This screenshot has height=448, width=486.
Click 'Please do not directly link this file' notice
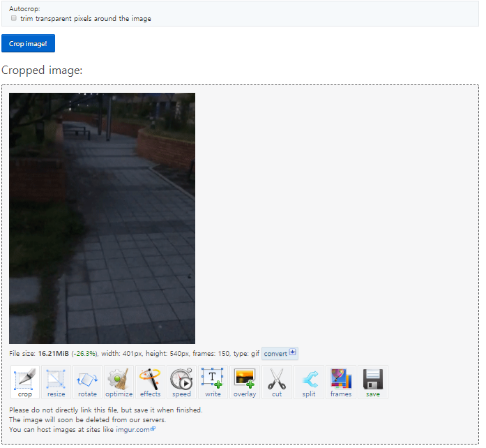(106, 410)
